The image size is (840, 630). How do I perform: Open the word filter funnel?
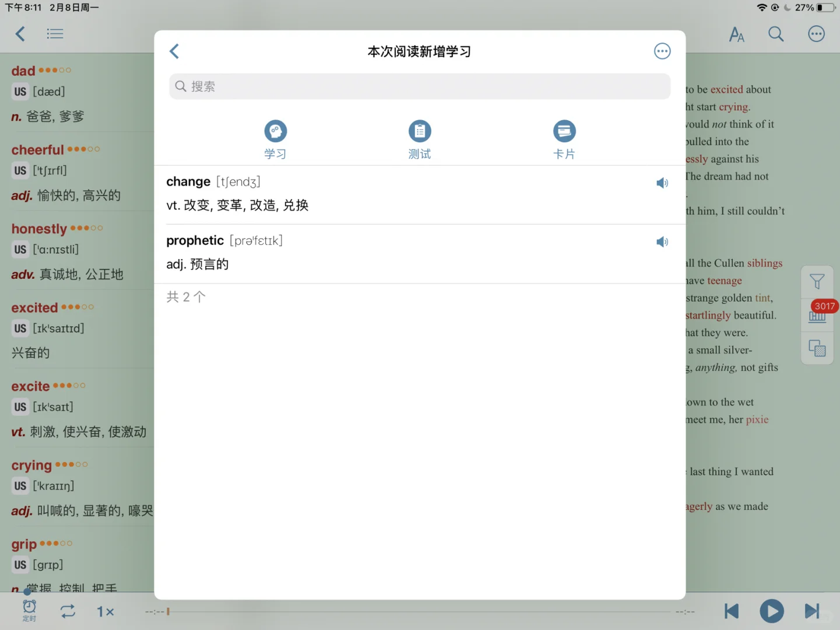pyautogui.click(x=817, y=282)
